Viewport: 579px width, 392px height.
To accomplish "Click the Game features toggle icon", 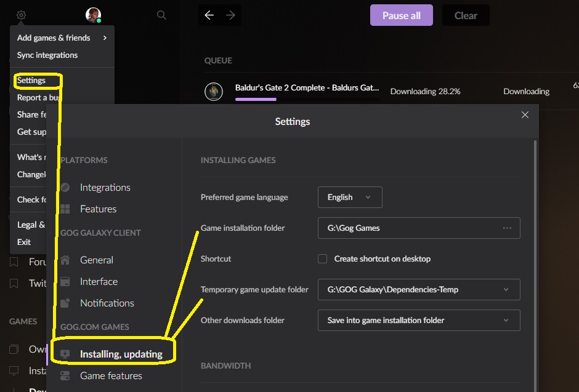I will (65, 376).
